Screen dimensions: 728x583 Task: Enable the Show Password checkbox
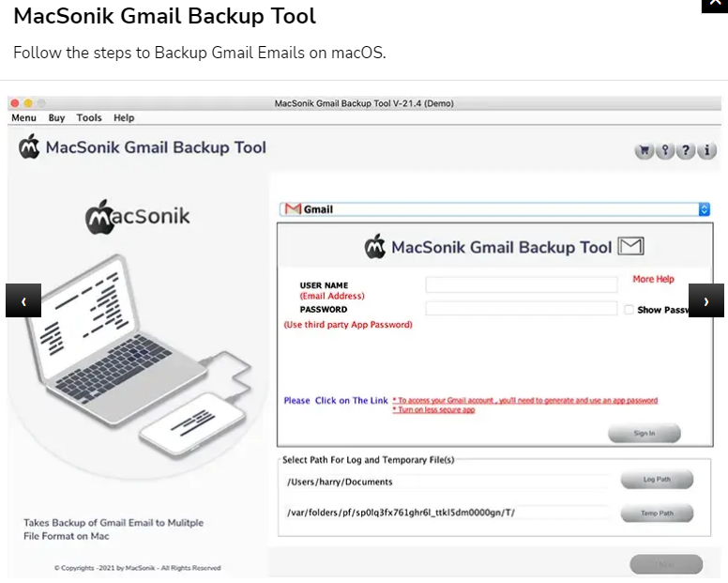(x=629, y=309)
